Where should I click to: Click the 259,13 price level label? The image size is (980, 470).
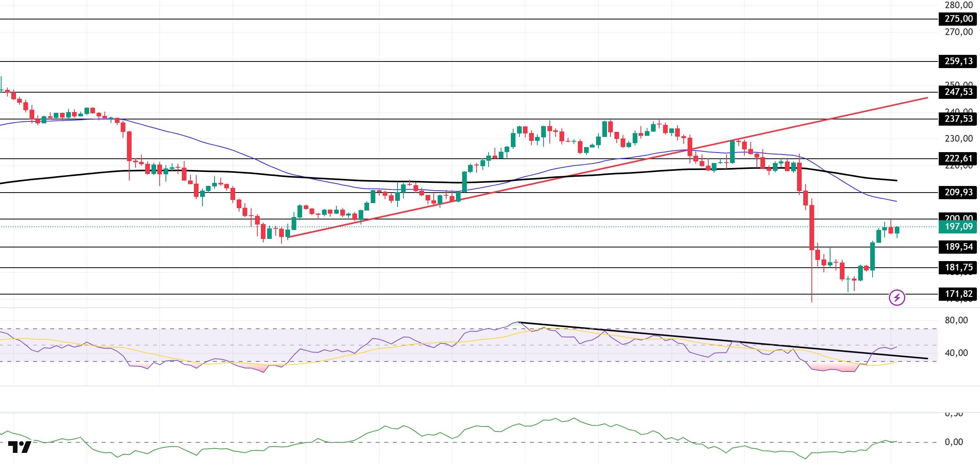957,61
